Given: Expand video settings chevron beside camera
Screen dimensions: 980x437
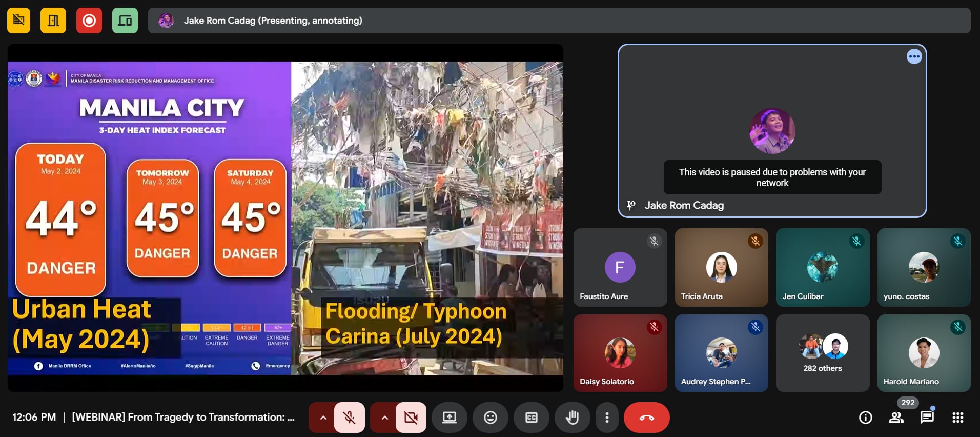Looking at the screenshot, I should (x=384, y=418).
